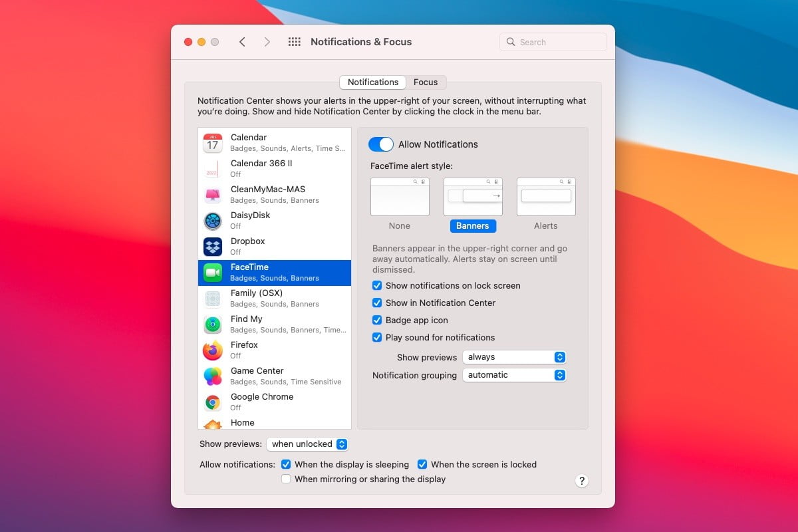Uncheck Show notifications on lock screen
The width and height of the screenshot is (798, 532).
[377, 285]
